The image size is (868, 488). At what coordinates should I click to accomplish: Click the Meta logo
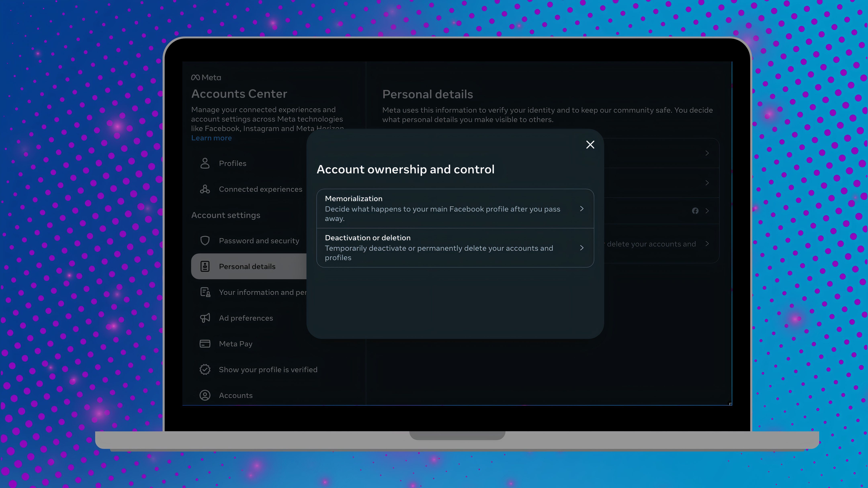point(206,78)
